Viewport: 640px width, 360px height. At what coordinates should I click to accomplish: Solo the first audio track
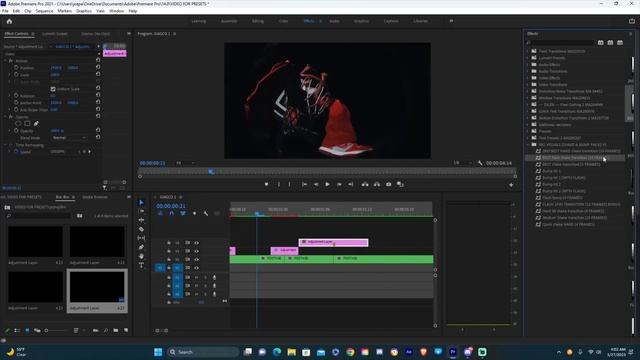click(205, 278)
